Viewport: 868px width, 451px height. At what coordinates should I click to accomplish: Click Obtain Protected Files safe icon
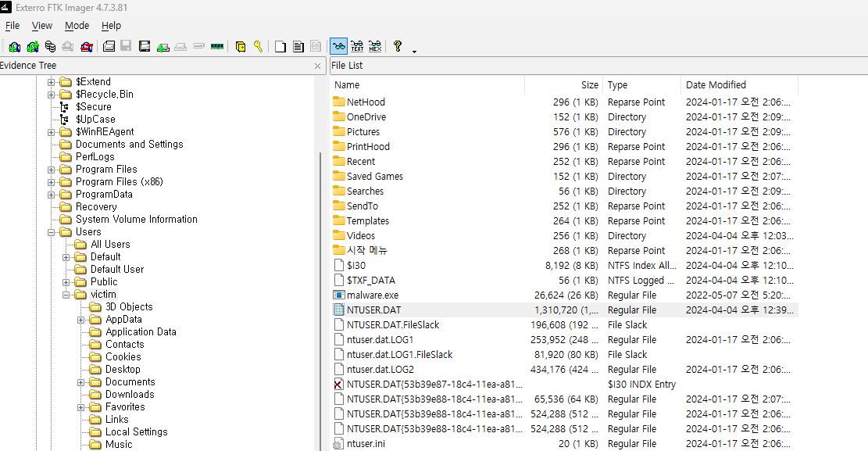(241, 47)
